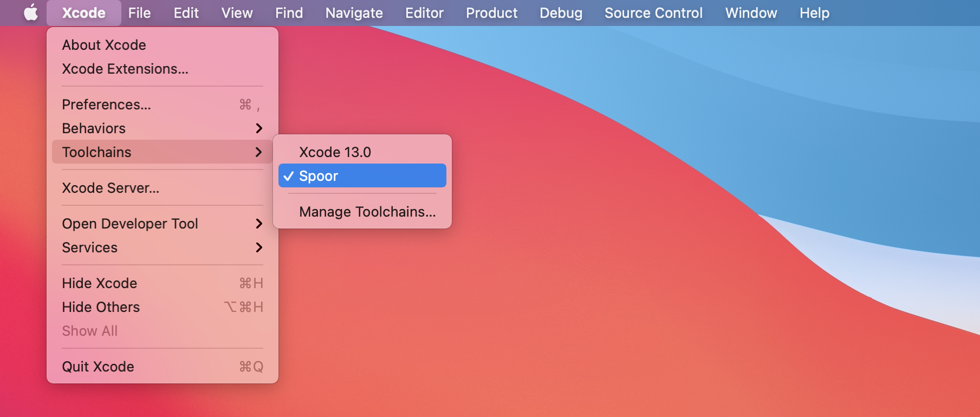
Task: Open Preferences… from the Xcode menu
Action: tap(163, 105)
